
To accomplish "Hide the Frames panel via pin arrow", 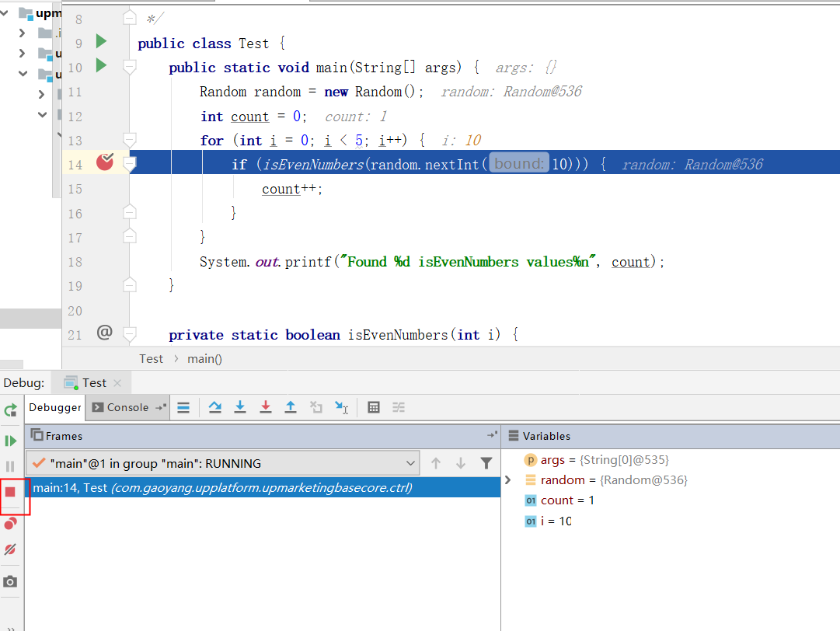I will coord(492,435).
